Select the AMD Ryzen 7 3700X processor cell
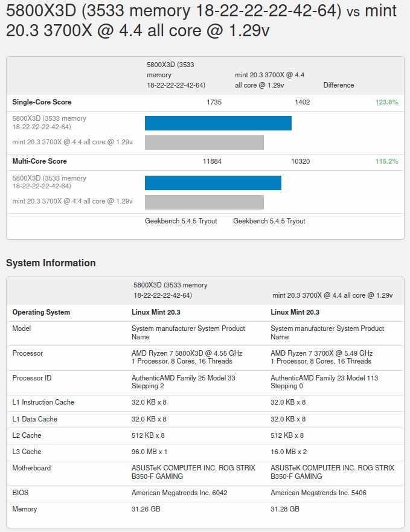This screenshot has width=410, height=532. (x=321, y=357)
